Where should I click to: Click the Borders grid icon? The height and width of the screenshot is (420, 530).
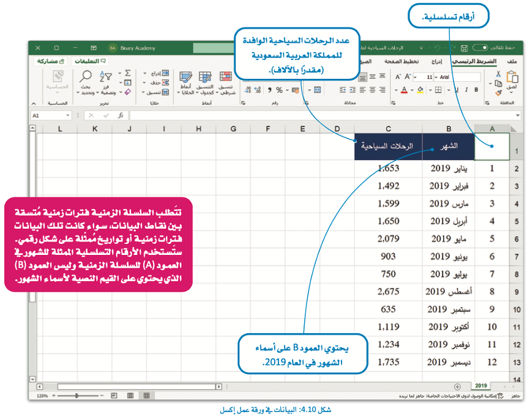438,90
